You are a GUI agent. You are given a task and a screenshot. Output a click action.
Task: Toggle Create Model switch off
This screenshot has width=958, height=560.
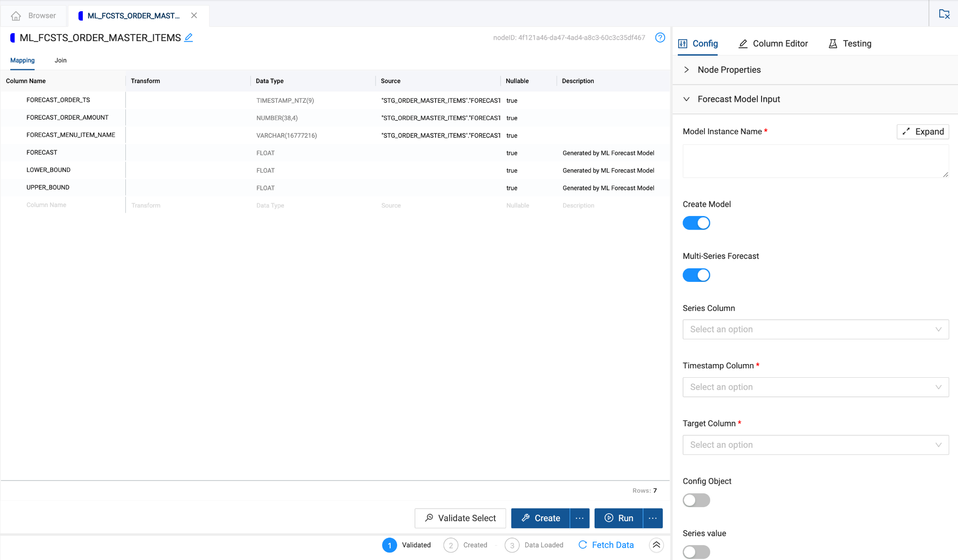(697, 223)
